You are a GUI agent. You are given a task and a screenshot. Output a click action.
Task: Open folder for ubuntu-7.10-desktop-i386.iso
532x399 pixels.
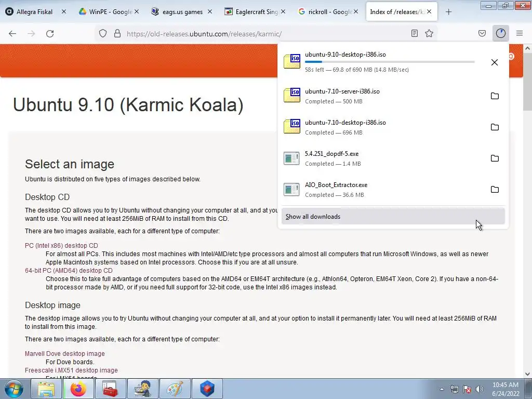click(x=495, y=127)
